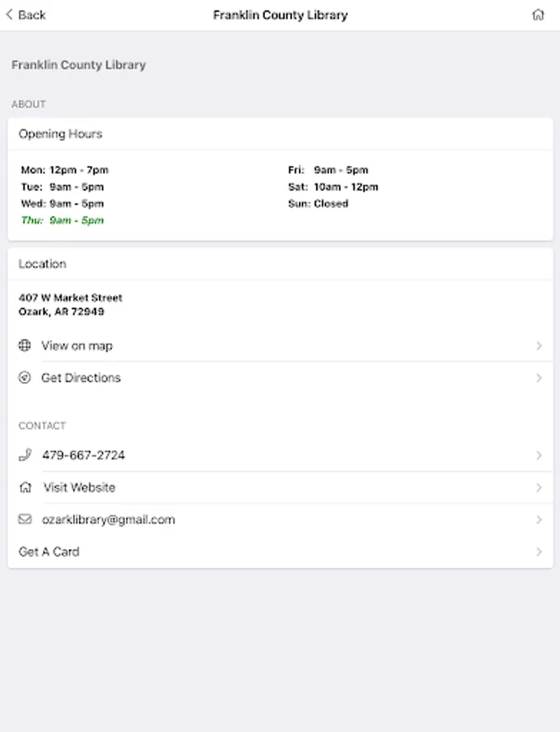Call 479-667-2724

(x=84, y=455)
